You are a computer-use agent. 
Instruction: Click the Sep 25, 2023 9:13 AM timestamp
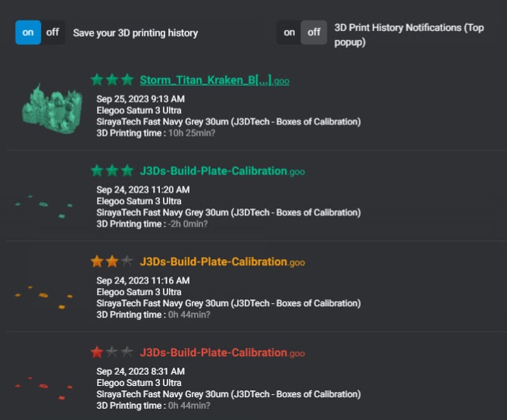click(141, 99)
